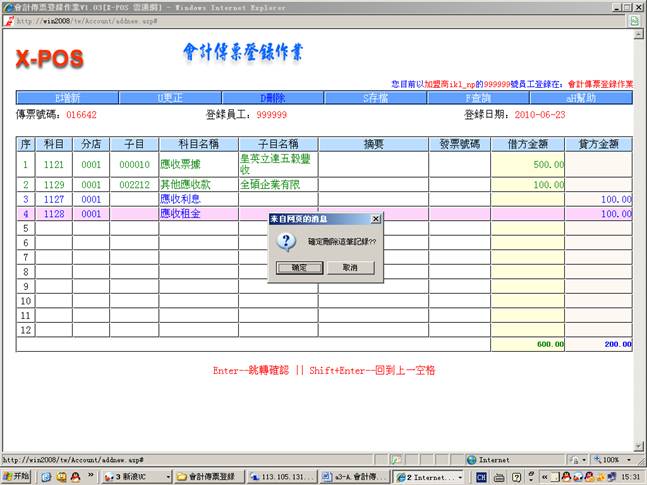The height and width of the screenshot is (485, 647).
Task: Confirm deletion with the 確定 button
Action: click(299, 268)
